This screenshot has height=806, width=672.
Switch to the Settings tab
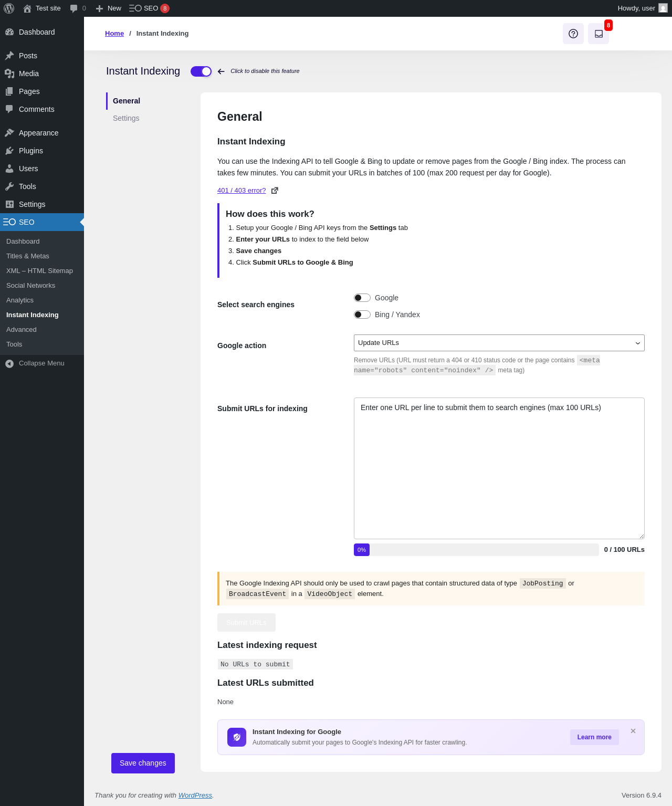click(x=126, y=118)
